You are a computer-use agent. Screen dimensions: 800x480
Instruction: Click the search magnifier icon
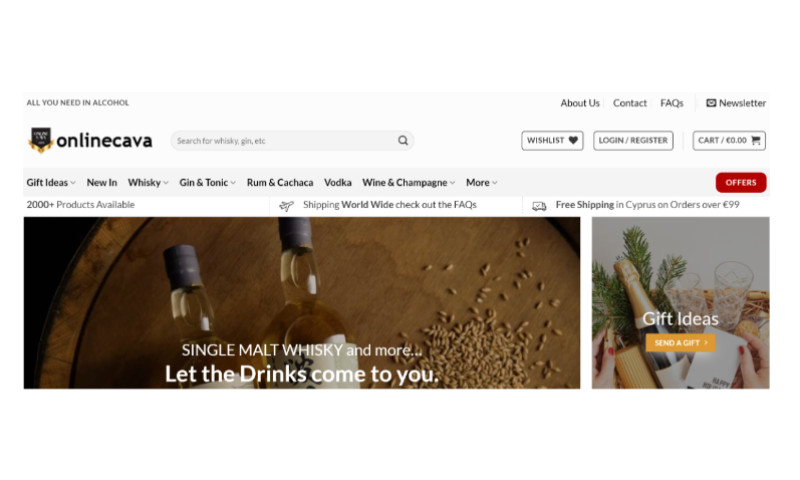click(x=403, y=140)
